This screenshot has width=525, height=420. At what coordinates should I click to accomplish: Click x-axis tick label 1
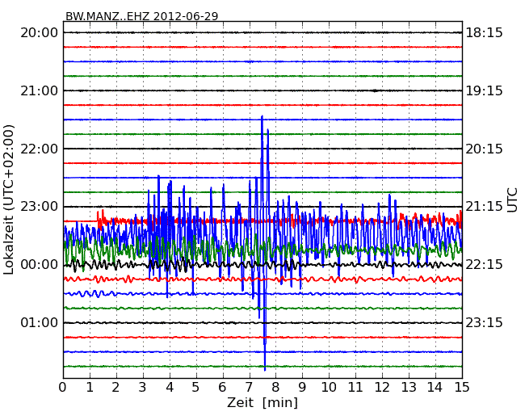[x=90, y=387]
